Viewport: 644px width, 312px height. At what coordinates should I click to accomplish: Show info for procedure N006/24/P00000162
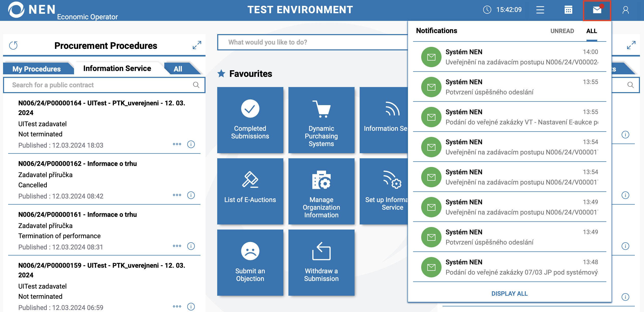(191, 195)
